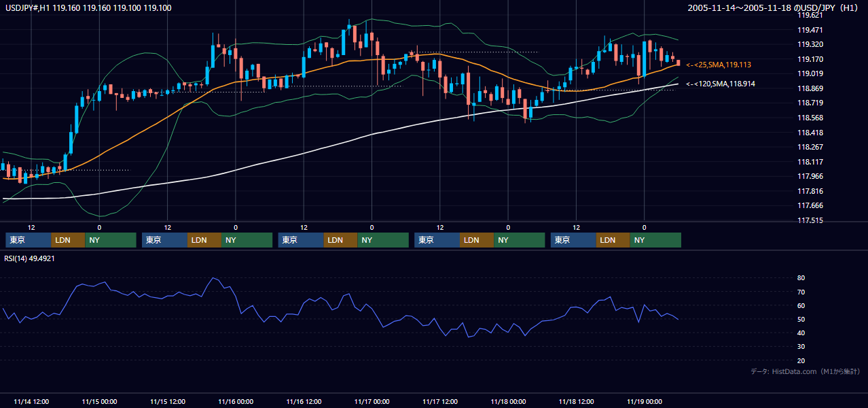The height and width of the screenshot is (408, 868).
Task: Click the RSI 20 scale label
Action: click(801, 360)
